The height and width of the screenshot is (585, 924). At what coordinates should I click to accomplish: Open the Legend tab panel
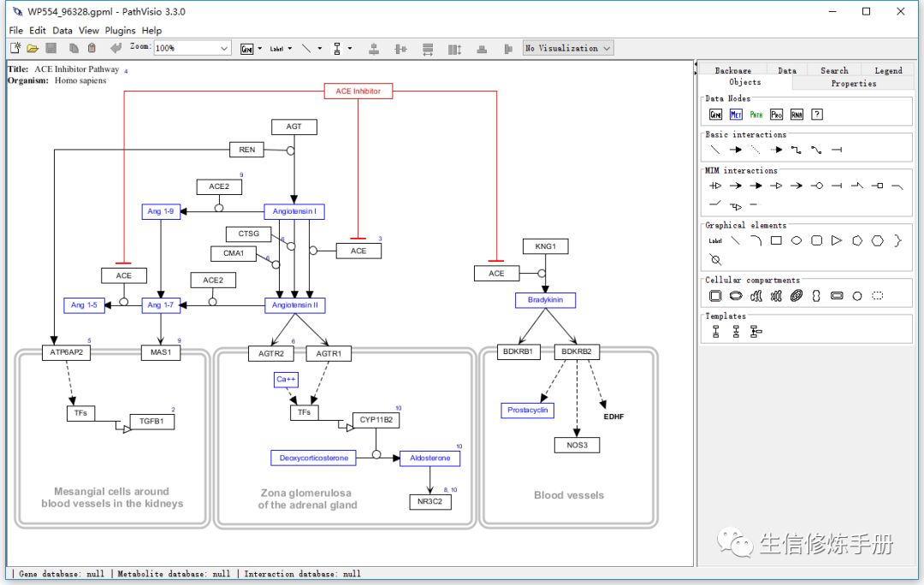click(x=888, y=69)
